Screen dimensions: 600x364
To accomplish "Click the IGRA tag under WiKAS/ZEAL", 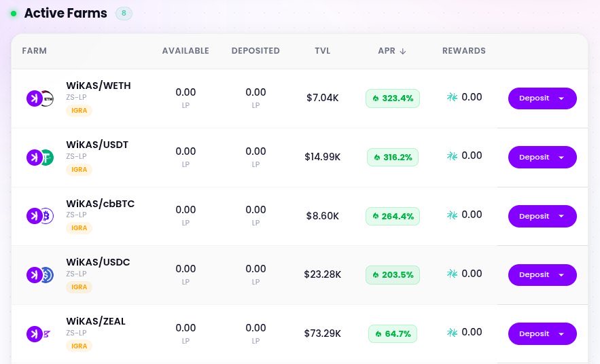I will click(x=80, y=346).
